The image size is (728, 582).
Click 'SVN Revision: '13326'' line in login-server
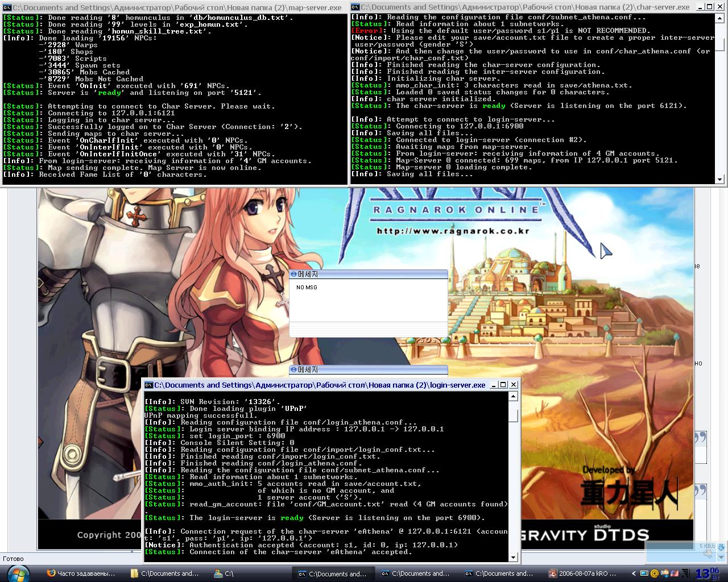click(214, 402)
